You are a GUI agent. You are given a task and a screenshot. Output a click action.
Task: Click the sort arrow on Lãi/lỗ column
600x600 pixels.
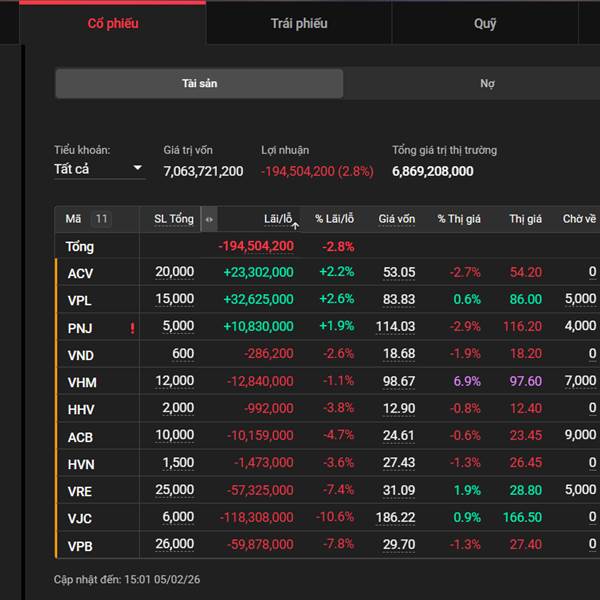point(295,225)
